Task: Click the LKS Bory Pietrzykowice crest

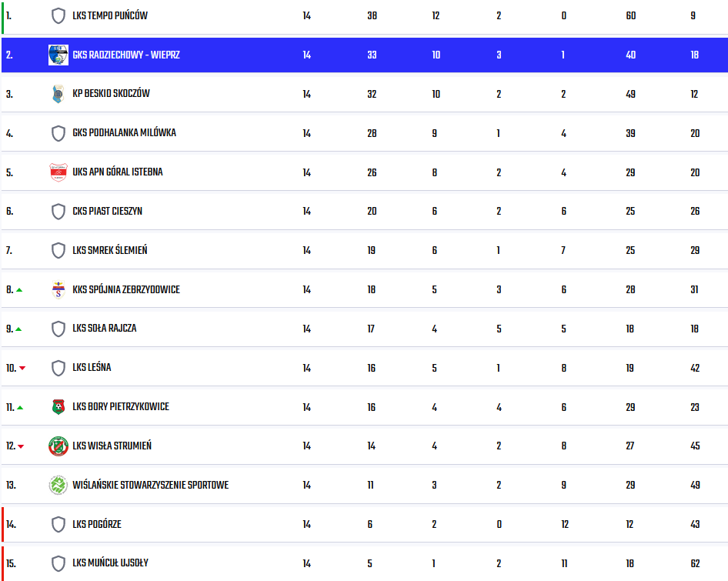Action: pos(58,407)
